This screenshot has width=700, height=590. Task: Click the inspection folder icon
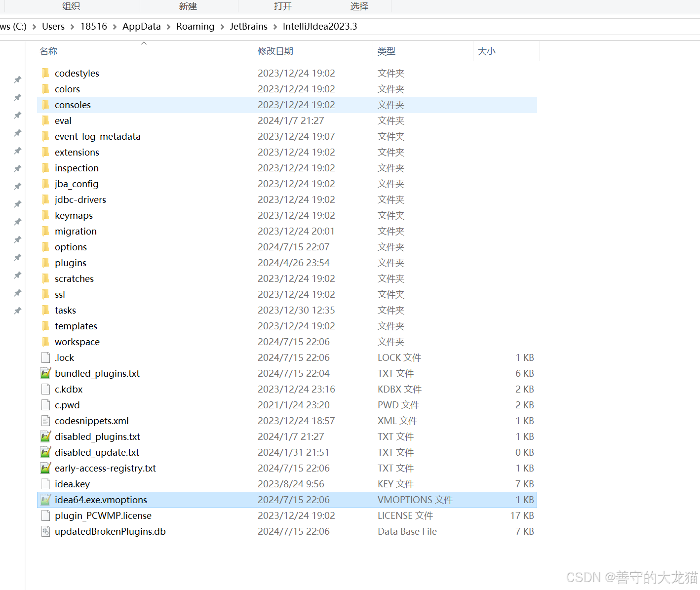pyautogui.click(x=45, y=168)
